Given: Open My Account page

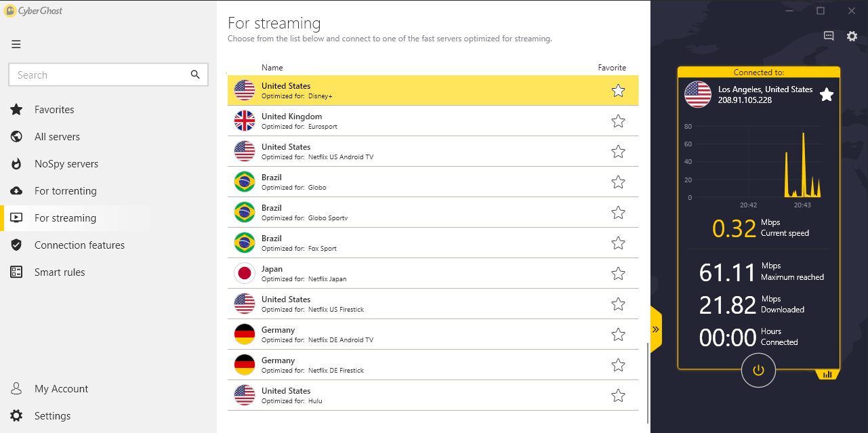Looking at the screenshot, I should coord(61,389).
